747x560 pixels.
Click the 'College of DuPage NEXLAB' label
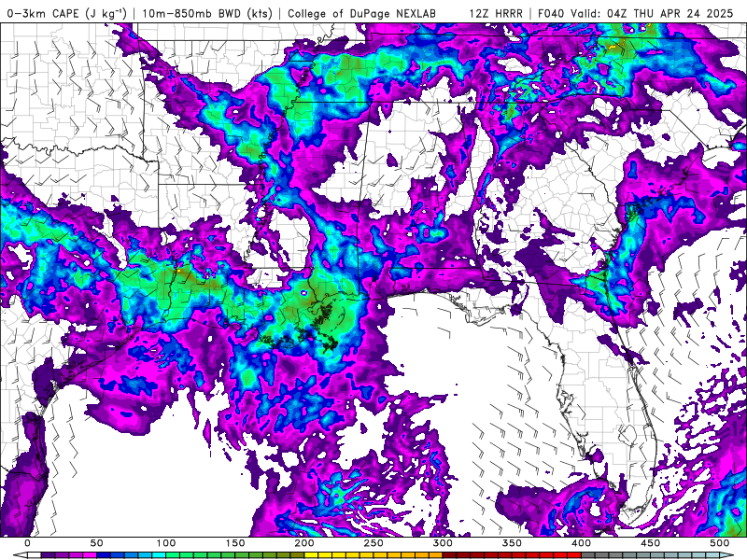361,13
